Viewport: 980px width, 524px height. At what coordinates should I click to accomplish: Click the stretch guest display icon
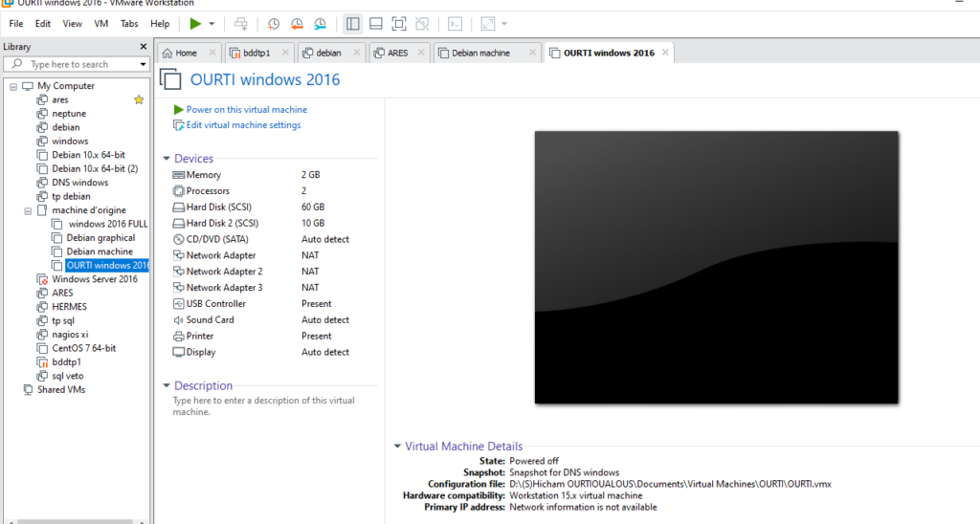[487, 24]
